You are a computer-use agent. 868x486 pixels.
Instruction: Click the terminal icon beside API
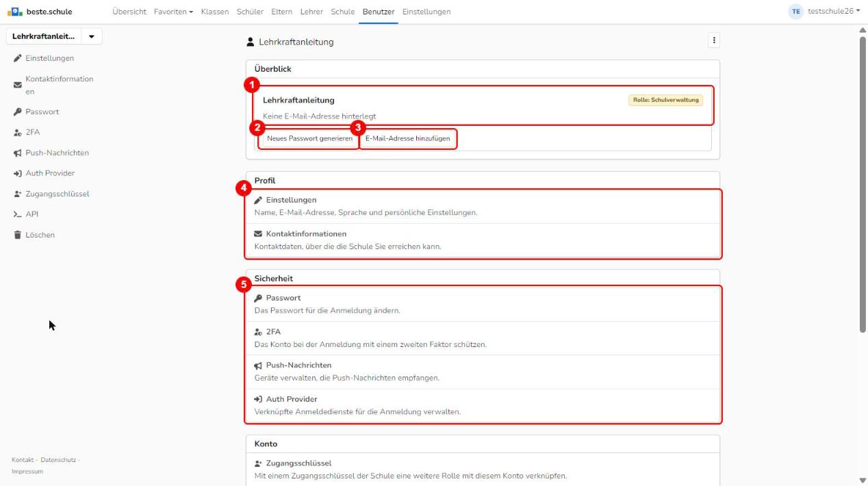(x=17, y=214)
